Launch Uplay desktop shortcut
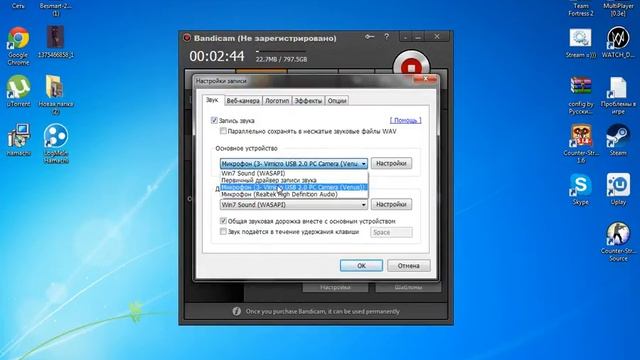 point(618,189)
